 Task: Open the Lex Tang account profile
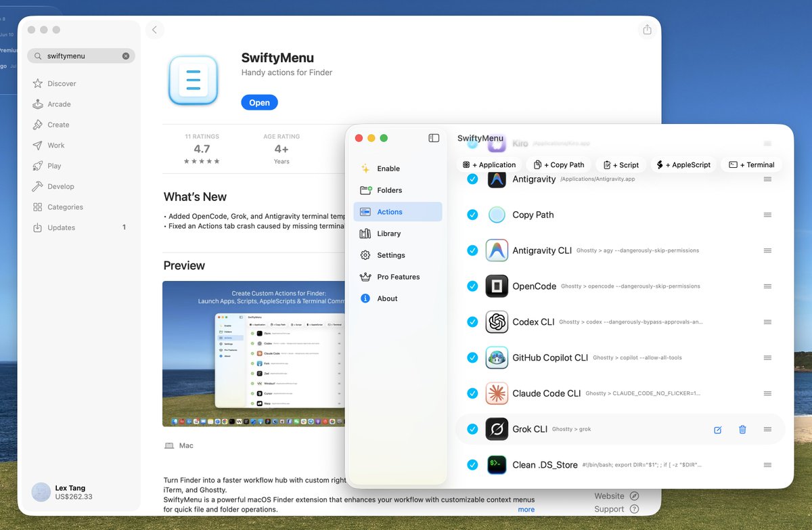62,492
